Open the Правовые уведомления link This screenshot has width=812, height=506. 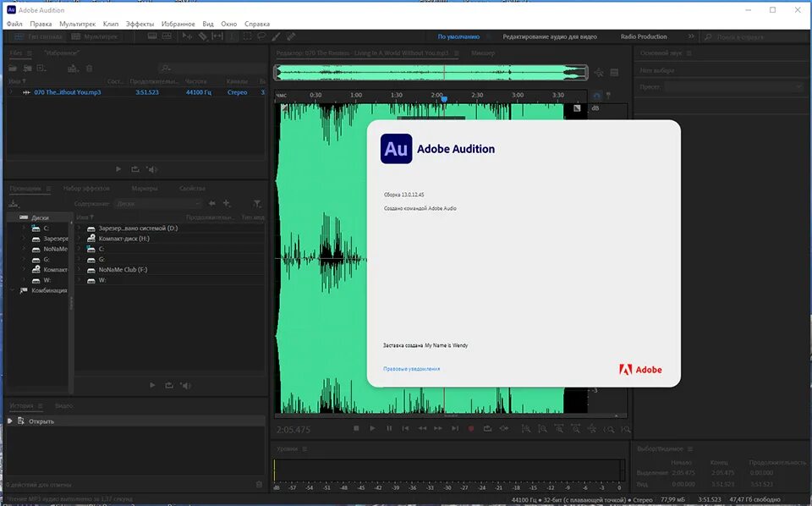click(x=411, y=369)
